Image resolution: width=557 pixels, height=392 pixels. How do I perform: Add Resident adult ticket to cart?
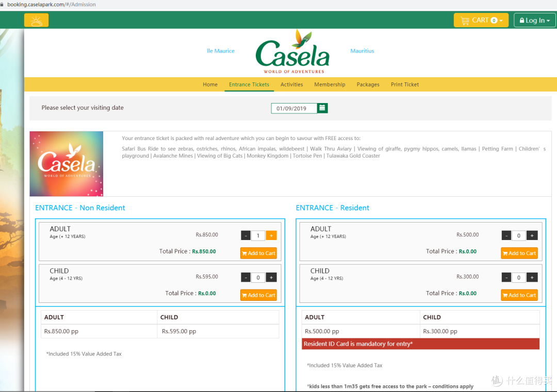(519, 253)
